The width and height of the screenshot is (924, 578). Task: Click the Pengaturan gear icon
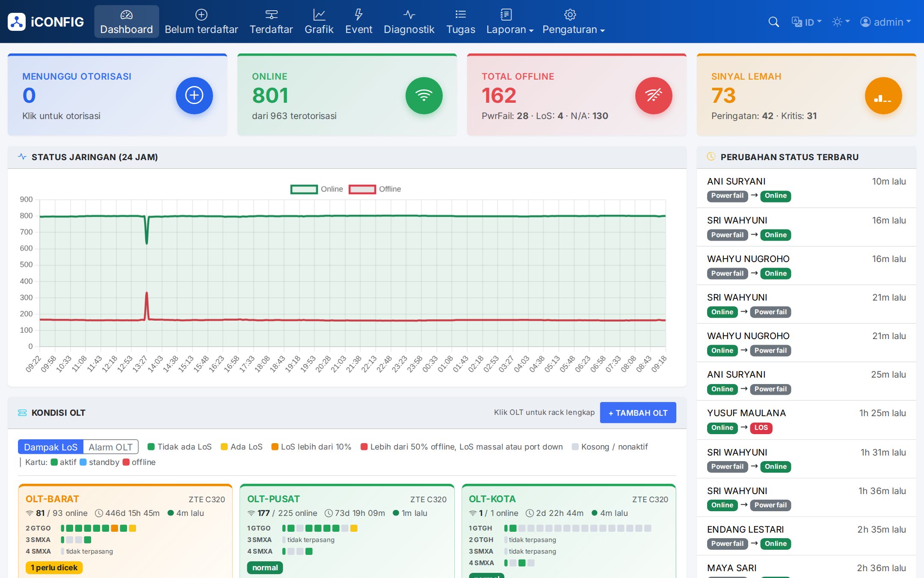[570, 15]
